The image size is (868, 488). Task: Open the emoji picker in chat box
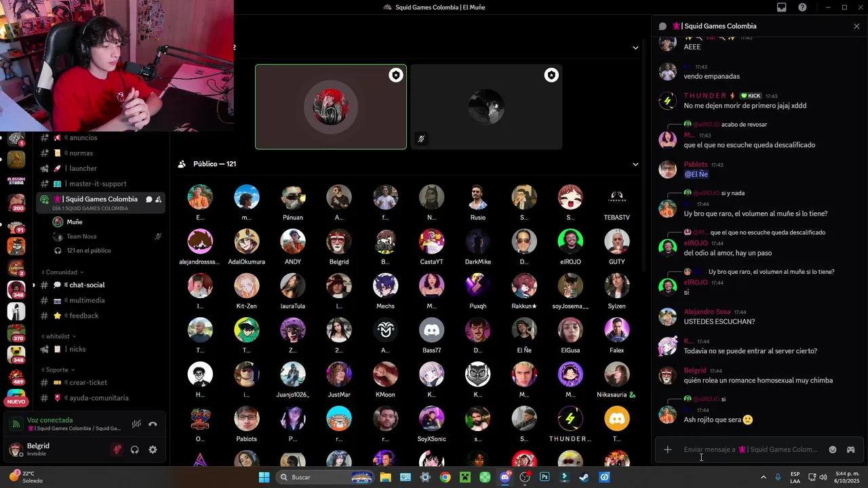coord(833,449)
